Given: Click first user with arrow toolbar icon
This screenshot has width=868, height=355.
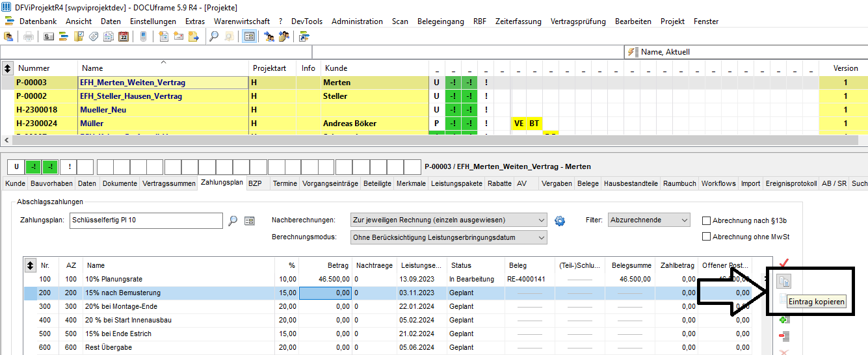Looking at the screenshot, I should point(269,36).
